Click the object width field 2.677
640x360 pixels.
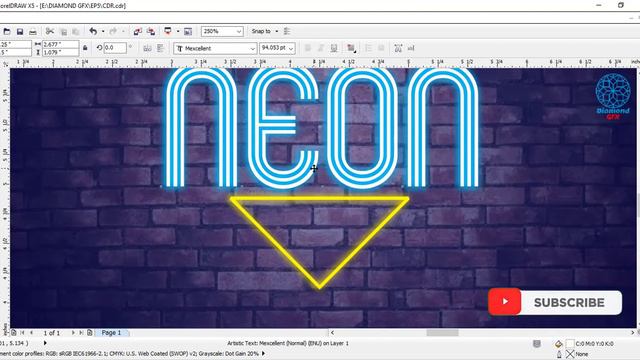[x=60, y=44]
